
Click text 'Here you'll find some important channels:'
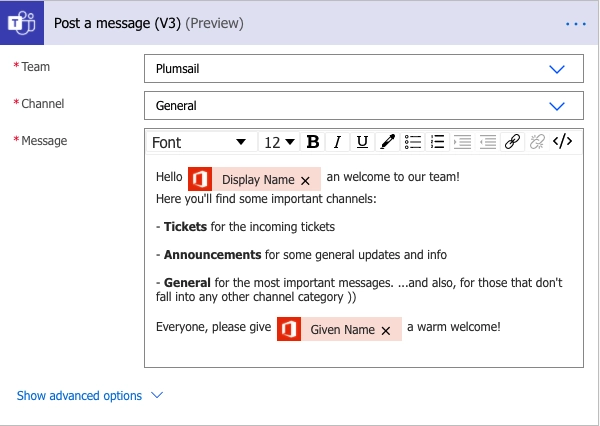[266, 199]
